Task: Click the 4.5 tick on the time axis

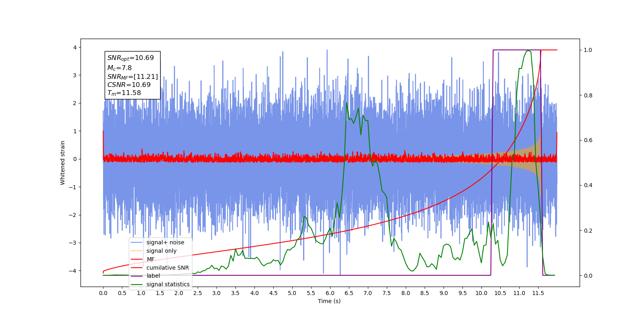Action: point(273,293)
